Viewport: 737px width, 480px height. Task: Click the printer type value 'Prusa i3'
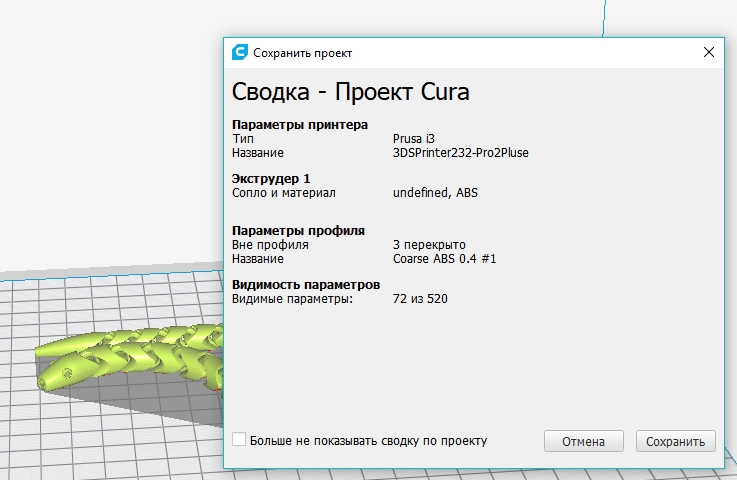point(414,139)
